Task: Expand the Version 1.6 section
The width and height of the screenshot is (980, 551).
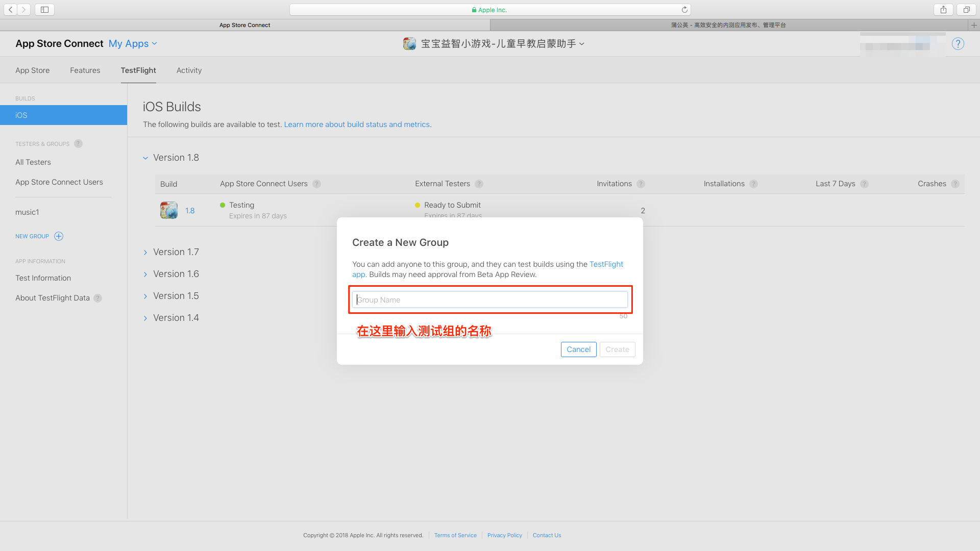Action: point(145,274)
